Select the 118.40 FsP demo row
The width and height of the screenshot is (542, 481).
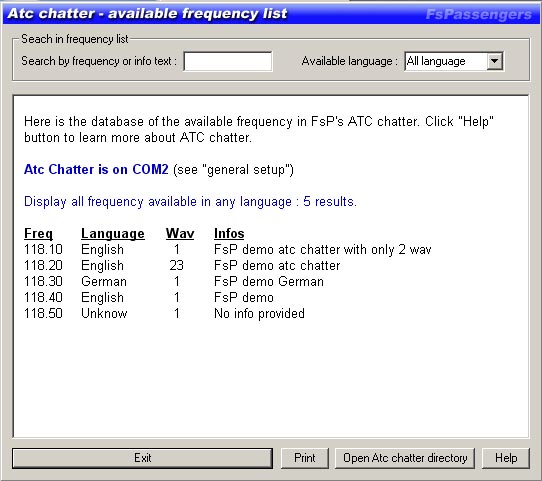tap(149, 297)
